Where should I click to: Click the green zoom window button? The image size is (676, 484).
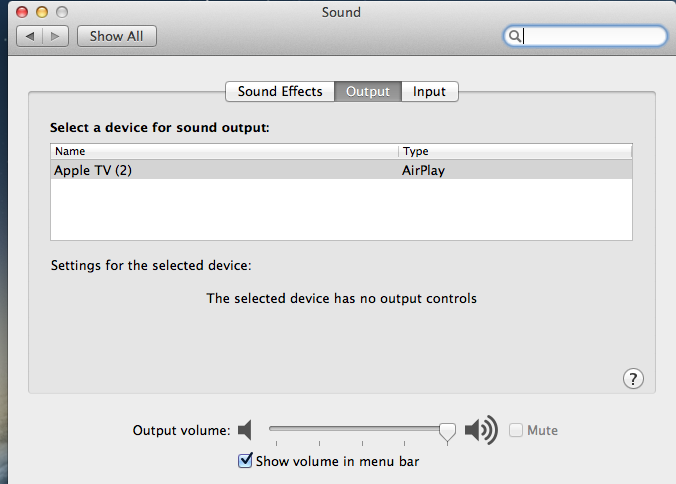click(62, 12)
